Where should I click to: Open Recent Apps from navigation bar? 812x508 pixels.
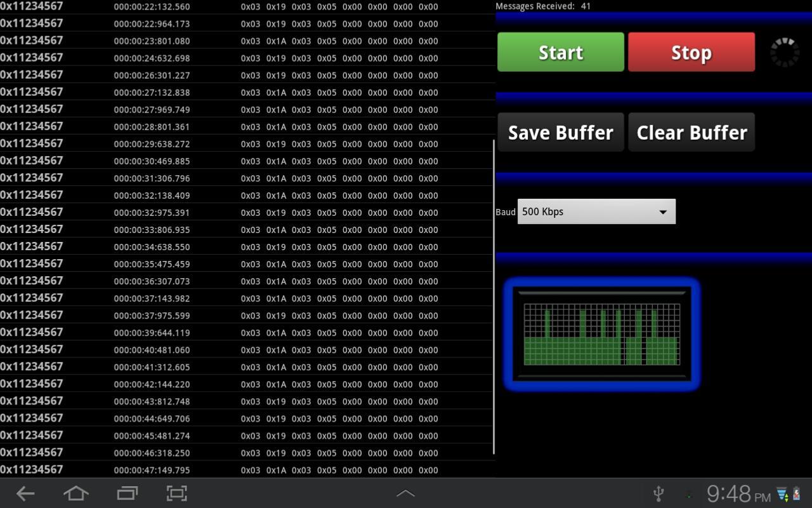coord(126,493)
